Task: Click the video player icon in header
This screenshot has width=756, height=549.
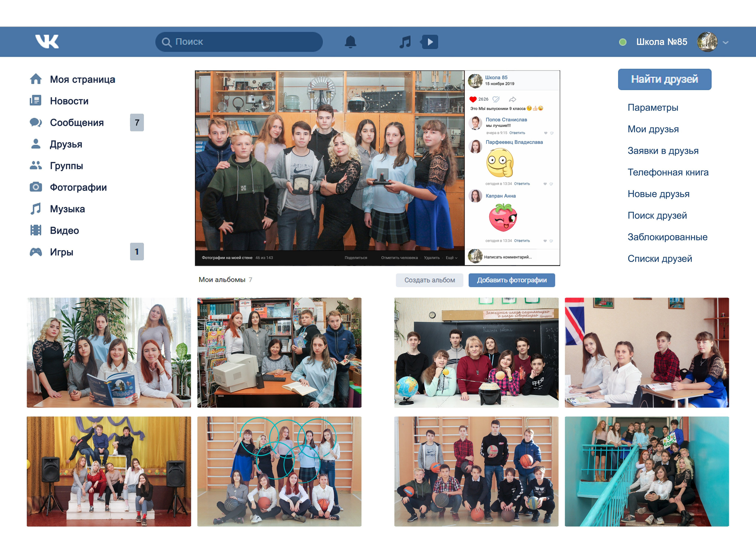Action: click(x=430, y=42)
